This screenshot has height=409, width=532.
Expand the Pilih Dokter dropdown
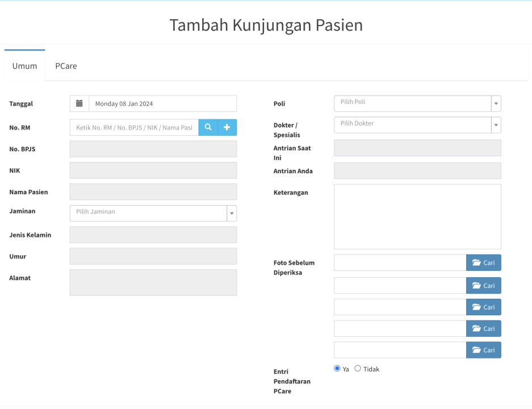click(x=417, y=125)
